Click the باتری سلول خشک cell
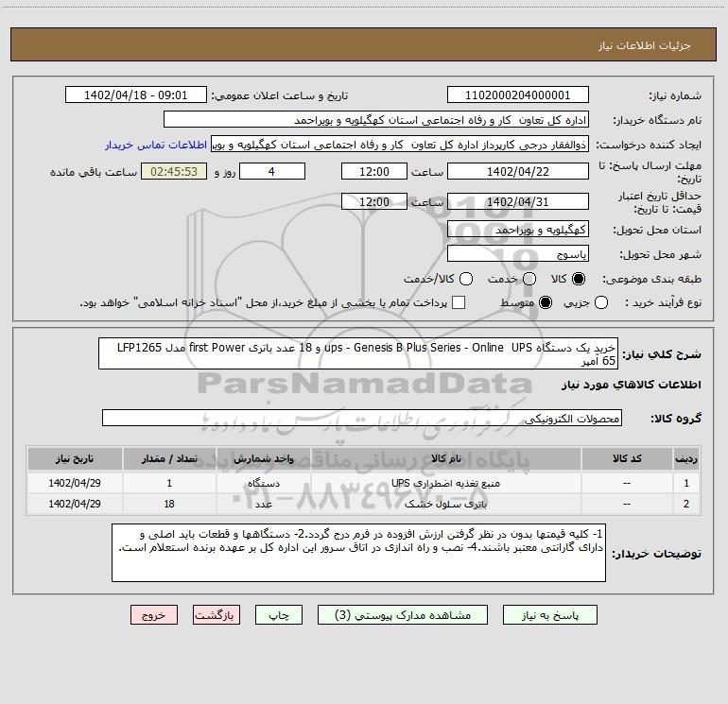The width and height of the screenshot is (728, 704). 445,504
